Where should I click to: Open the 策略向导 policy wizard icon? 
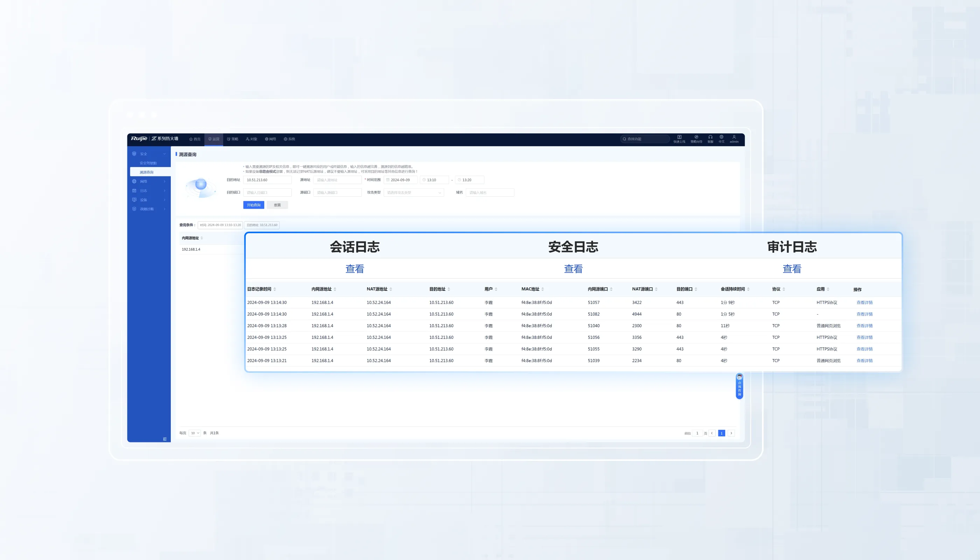point(696,137)
